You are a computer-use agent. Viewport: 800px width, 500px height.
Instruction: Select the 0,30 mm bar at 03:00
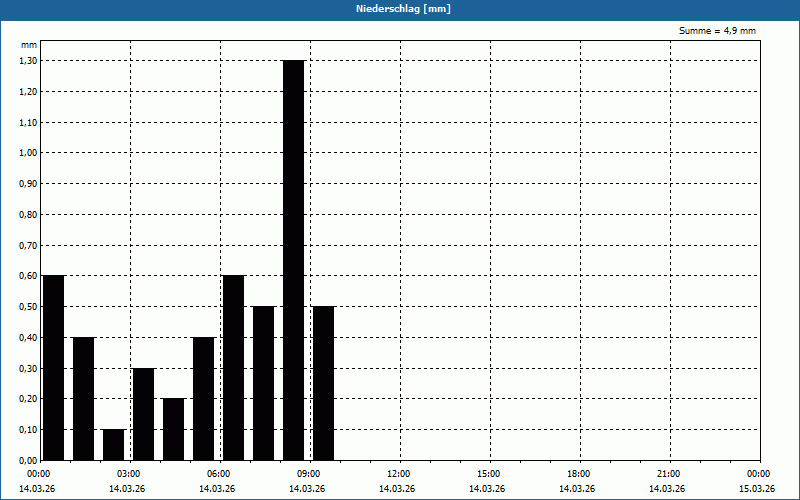143,414
